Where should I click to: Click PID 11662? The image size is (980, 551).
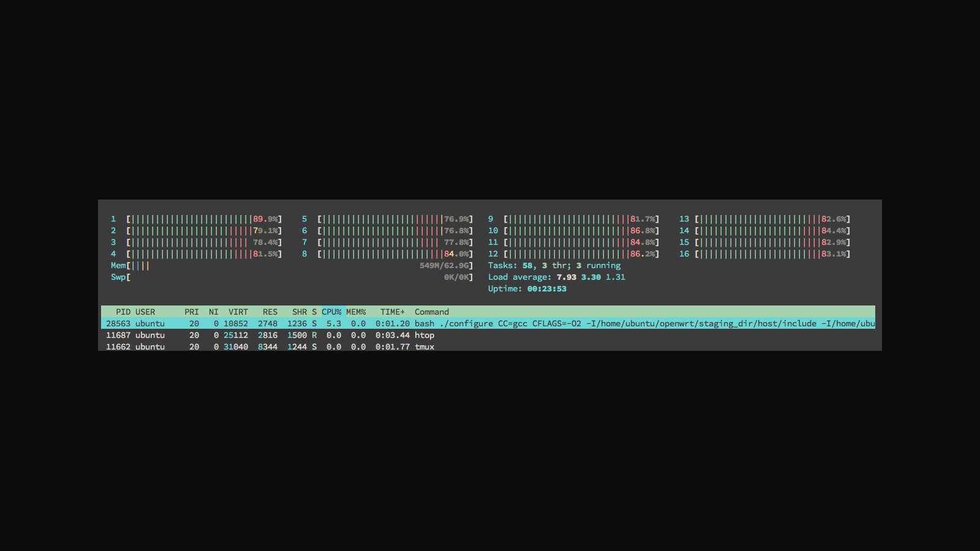click(118, 347)
